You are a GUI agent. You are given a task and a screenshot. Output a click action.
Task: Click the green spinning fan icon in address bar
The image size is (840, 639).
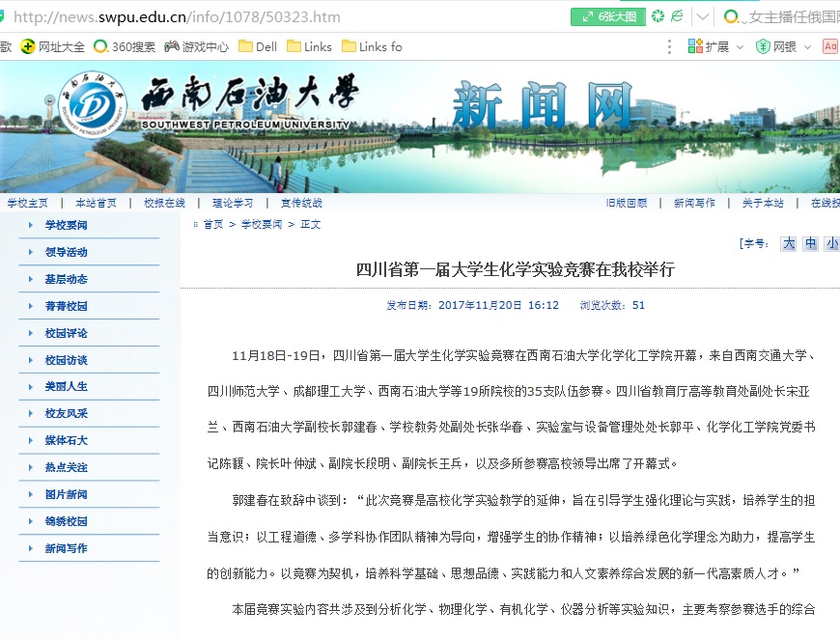(658, 16)
